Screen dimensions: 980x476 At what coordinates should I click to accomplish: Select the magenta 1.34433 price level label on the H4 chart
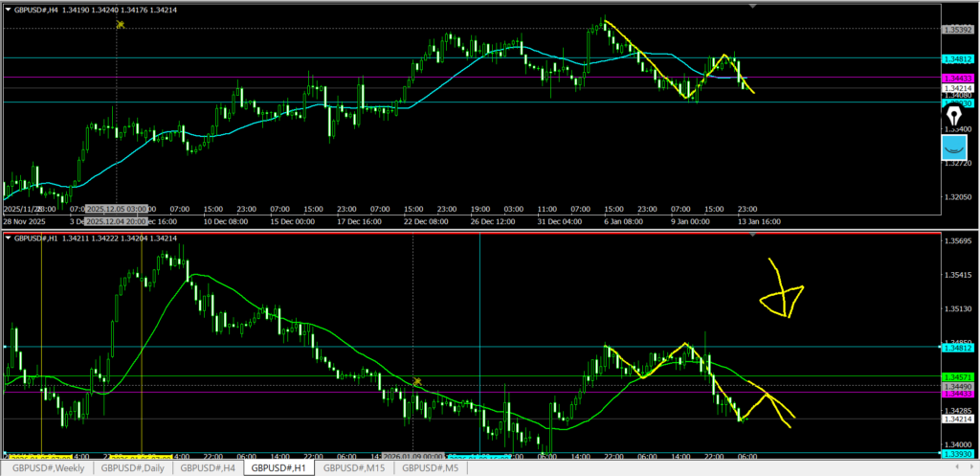[955, 78]
